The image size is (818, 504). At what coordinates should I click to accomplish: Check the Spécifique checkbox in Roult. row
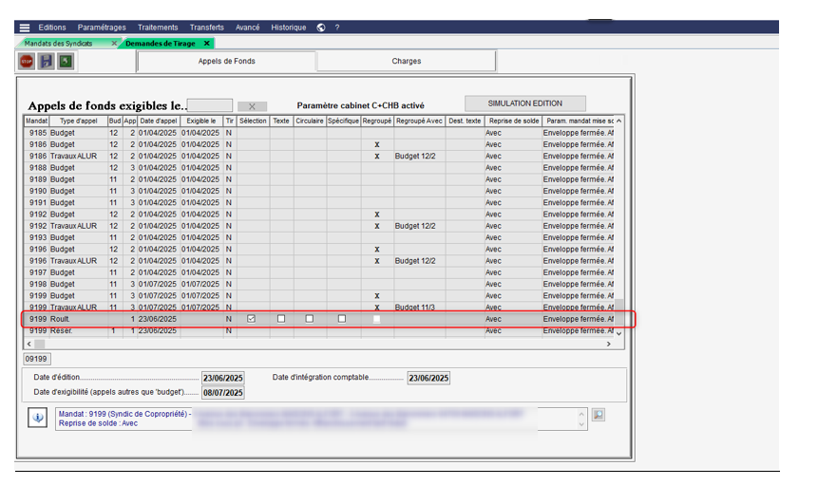342,319
